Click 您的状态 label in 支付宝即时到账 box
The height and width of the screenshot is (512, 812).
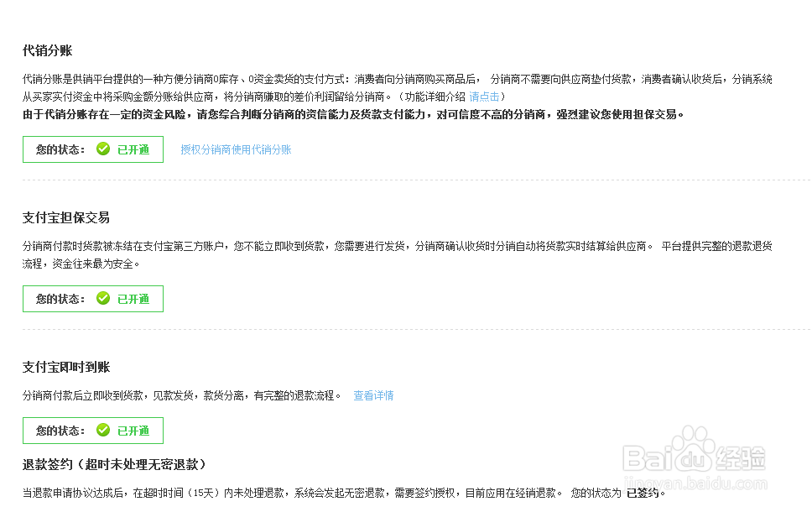[x=60, y=431]
